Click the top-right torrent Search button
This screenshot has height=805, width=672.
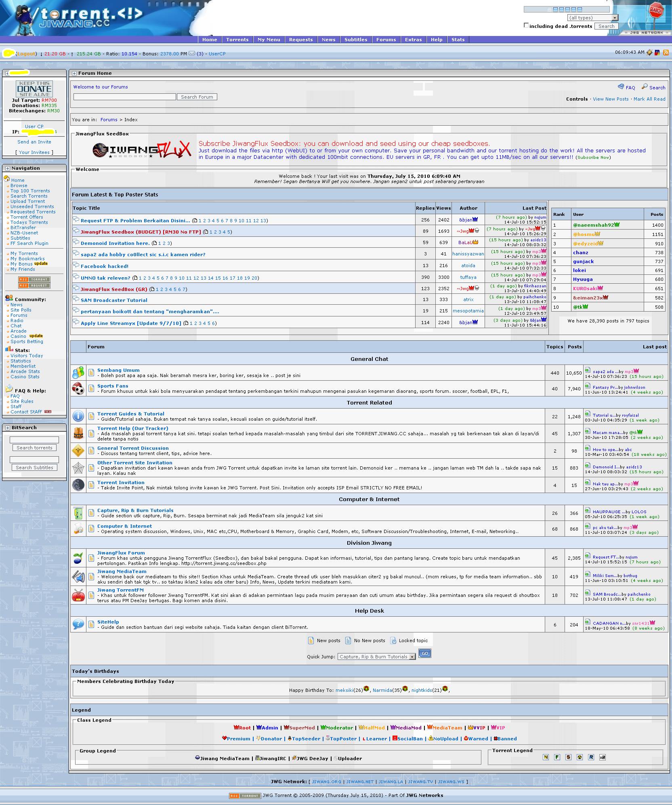click(606, 26)
